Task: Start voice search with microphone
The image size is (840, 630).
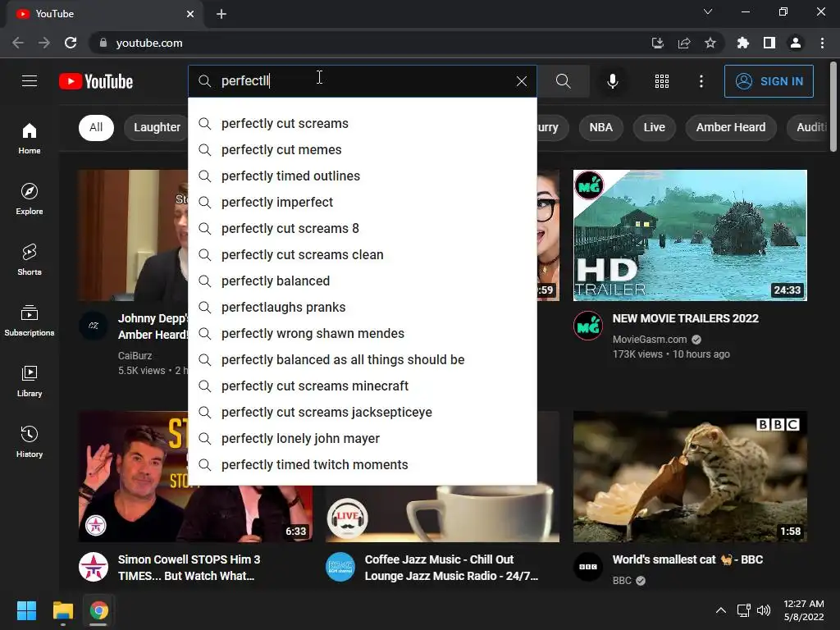Action: click(x=612, y=81)
